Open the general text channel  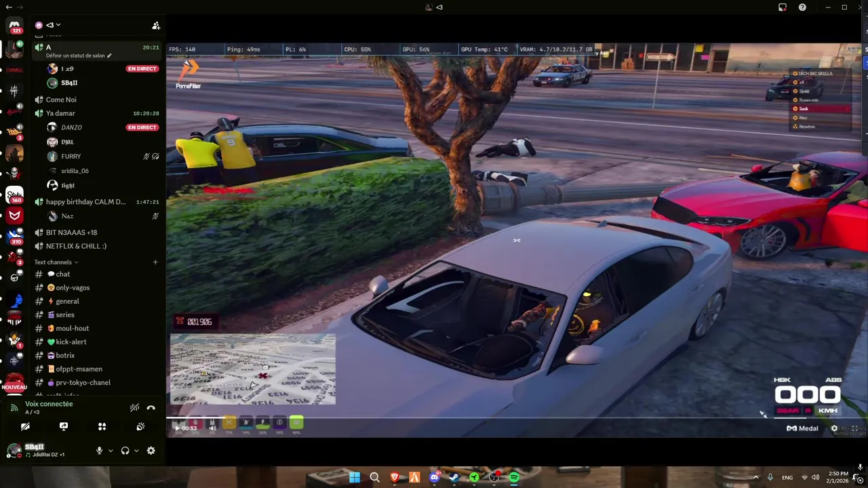click(x=98, y=301)
